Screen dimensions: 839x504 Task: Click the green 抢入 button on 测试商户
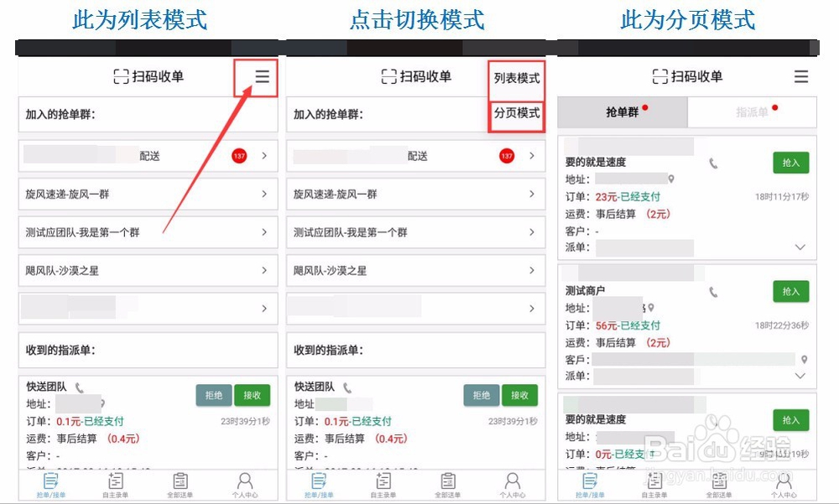pos(789,291)
